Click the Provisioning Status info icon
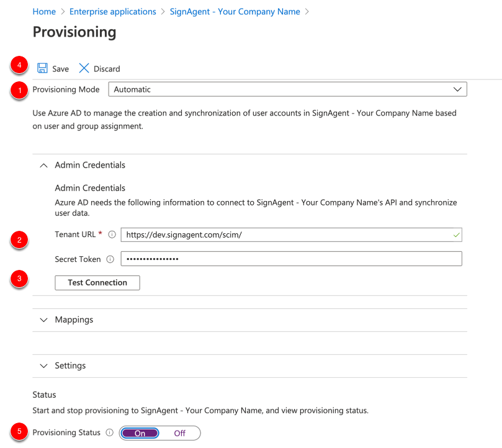This screenshot has height=448, width=502. point(109,432)
